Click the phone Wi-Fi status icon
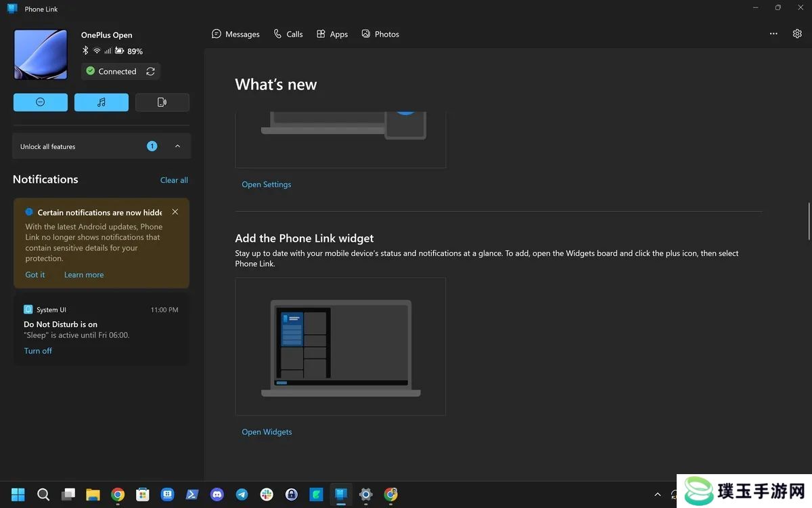Screen dimensions: 812x508 click(97, 51)
